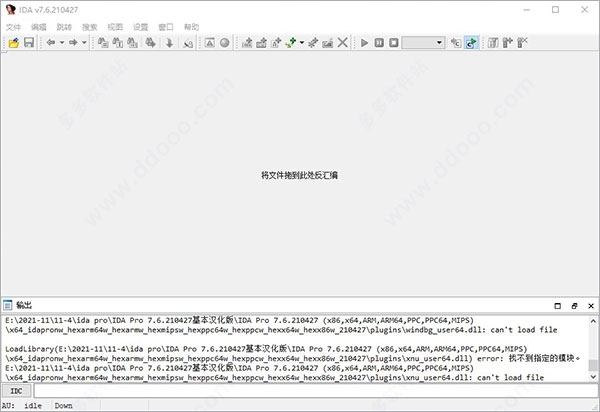Jump back with the left arrow

51,42
